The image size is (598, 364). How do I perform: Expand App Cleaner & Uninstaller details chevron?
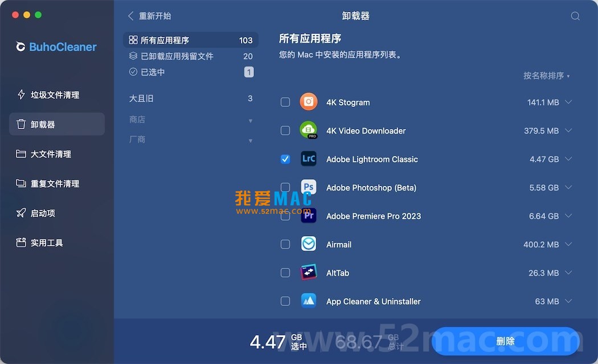(x=568, y=301)
